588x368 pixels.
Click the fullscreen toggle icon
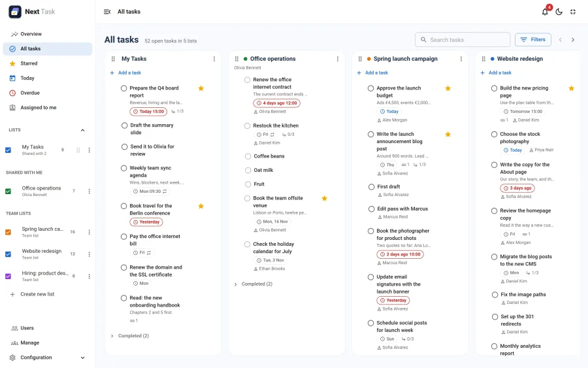[x=572, y=12]
